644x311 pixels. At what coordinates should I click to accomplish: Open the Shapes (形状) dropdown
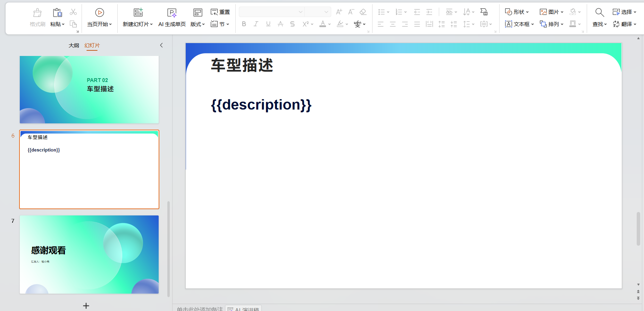point(517,12)
